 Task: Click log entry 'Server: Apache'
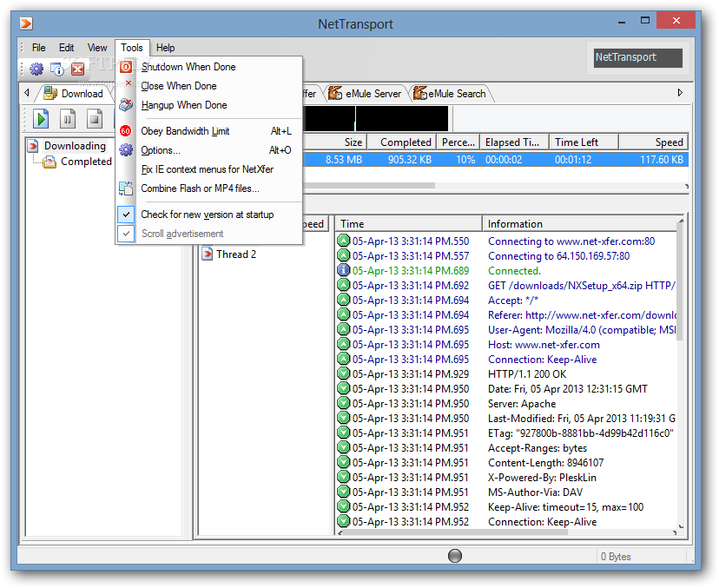522,404
